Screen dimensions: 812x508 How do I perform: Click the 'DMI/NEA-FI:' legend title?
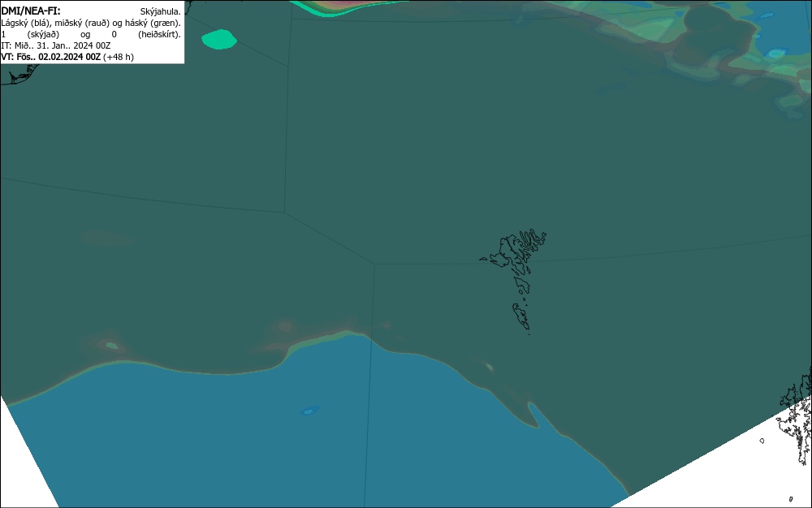[x=31, y=11]
